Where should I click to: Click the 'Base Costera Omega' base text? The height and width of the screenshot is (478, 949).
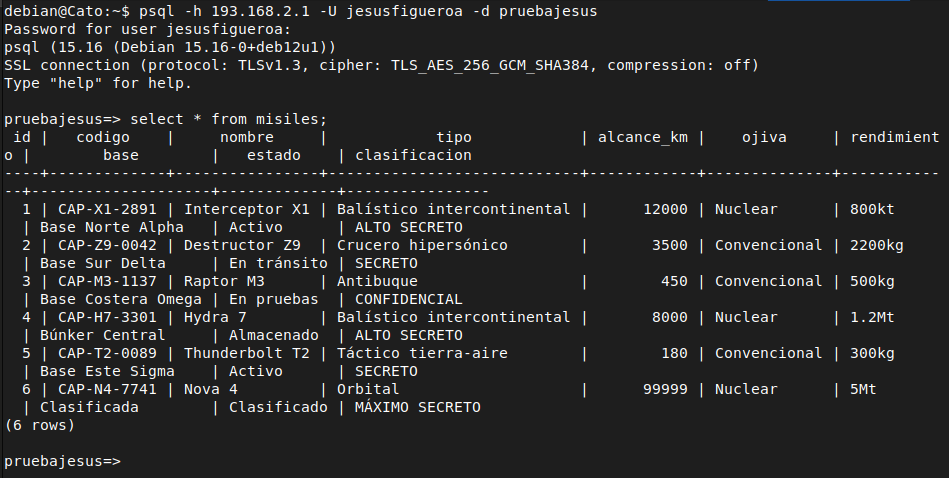tap(120, 300)
